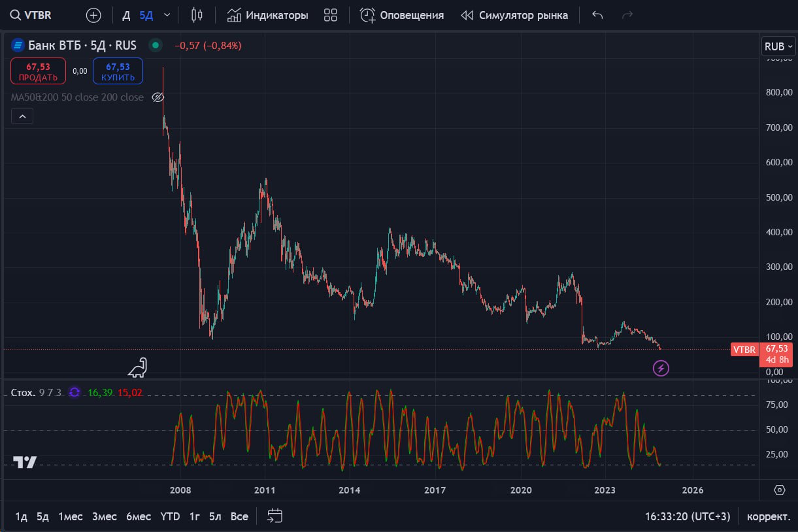
Task: Create alert with Оповещения button
Action: 402,15
